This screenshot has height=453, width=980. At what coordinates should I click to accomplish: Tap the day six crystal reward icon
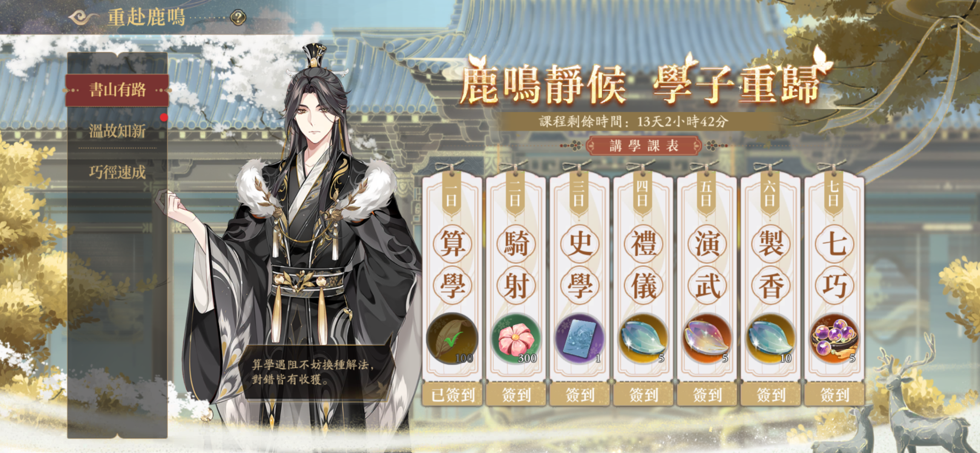tap(771, 339)
